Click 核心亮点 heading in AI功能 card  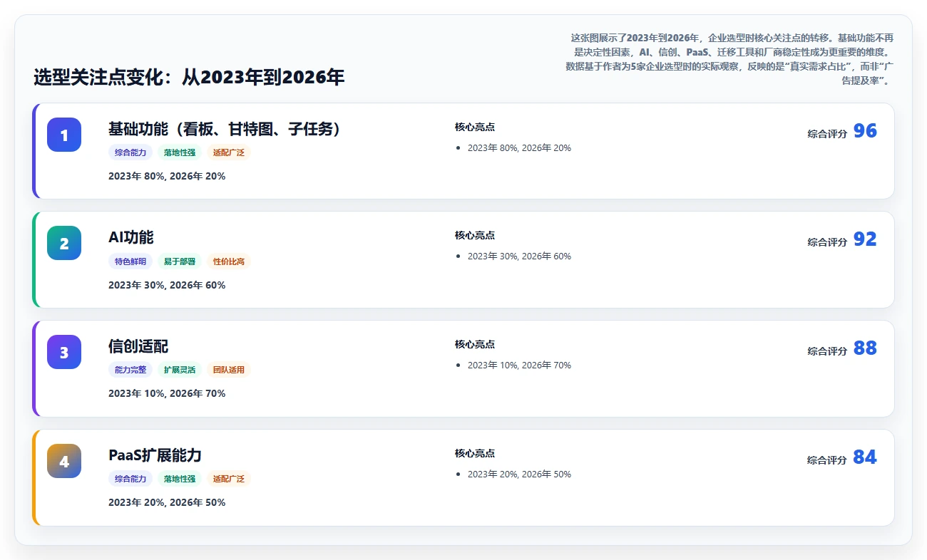click(x=475, y=235)
